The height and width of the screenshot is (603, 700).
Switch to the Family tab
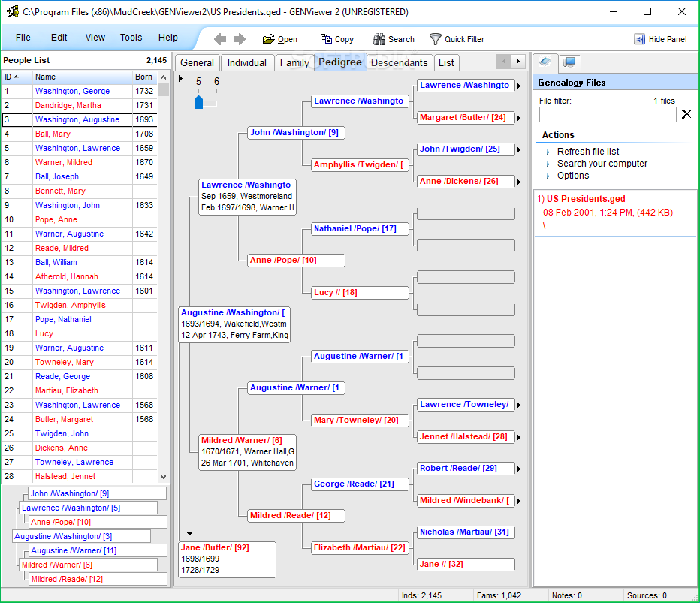(294, 62)
